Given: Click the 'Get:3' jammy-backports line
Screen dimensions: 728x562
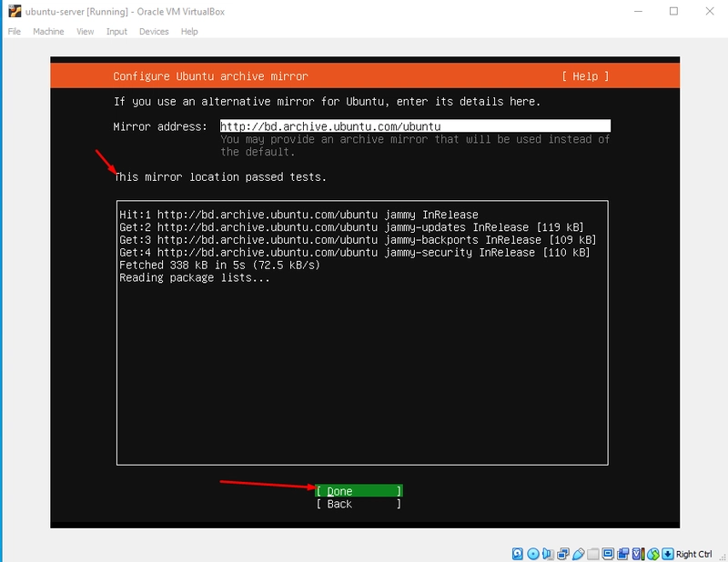Looking at the screenshot, I should (358, 239).
